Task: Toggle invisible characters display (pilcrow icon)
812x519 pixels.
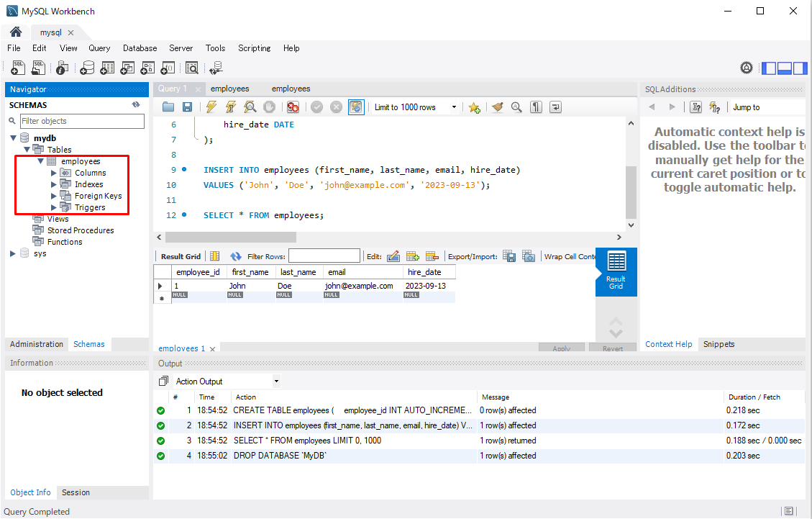Action: click(x=536, y=107)
